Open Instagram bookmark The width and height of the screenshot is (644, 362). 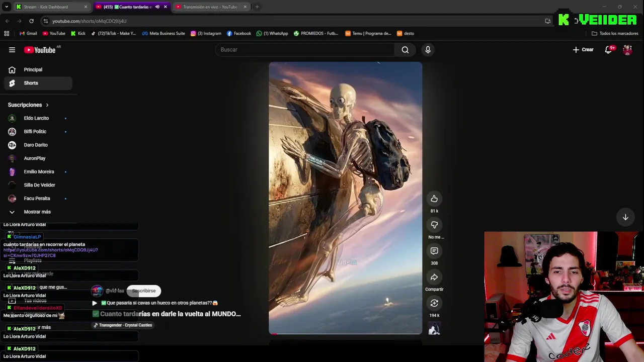tap(206, 34)
